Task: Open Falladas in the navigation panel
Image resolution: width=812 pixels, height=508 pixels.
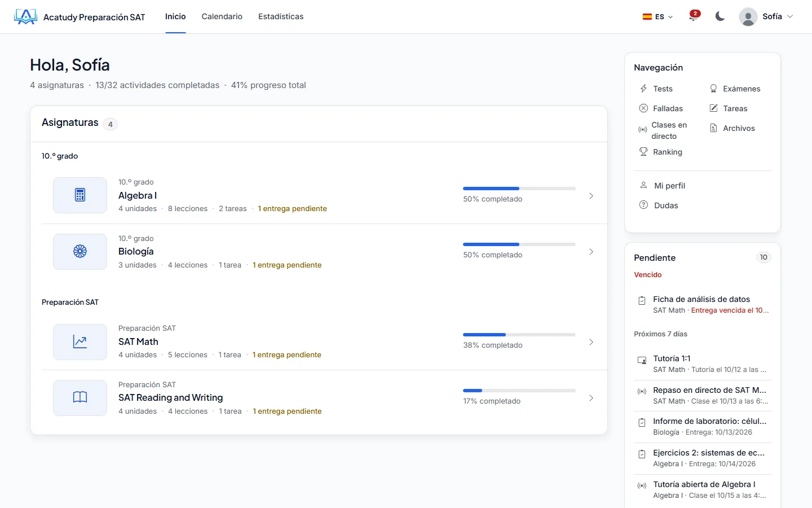Action: coord(661,108)
